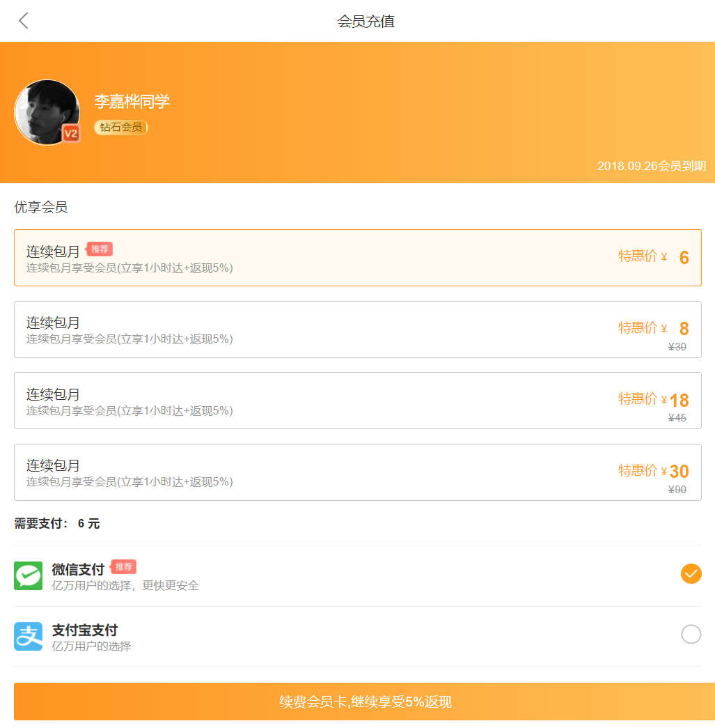Click the 优享会员 section heading

coord(41,207)
